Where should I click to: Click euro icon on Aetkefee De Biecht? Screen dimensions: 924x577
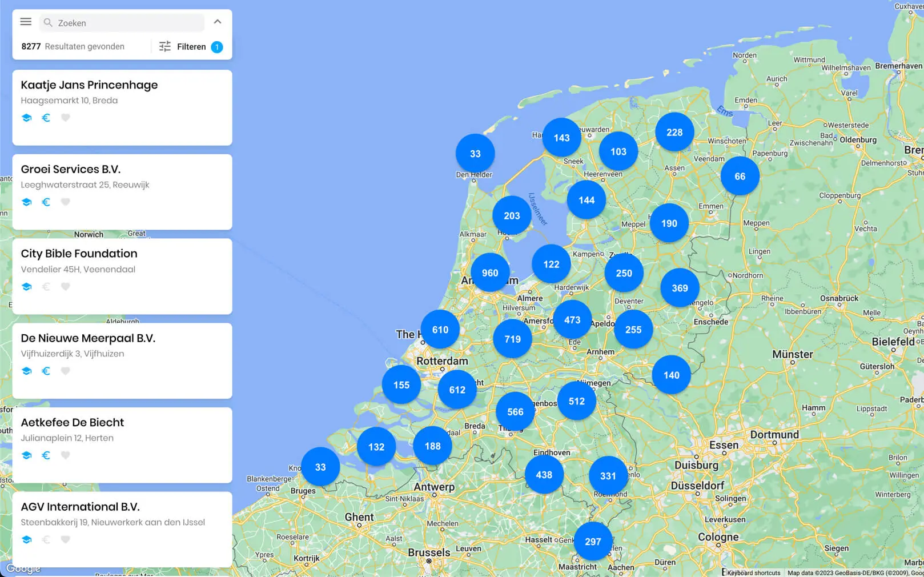(x=46, y=455)
